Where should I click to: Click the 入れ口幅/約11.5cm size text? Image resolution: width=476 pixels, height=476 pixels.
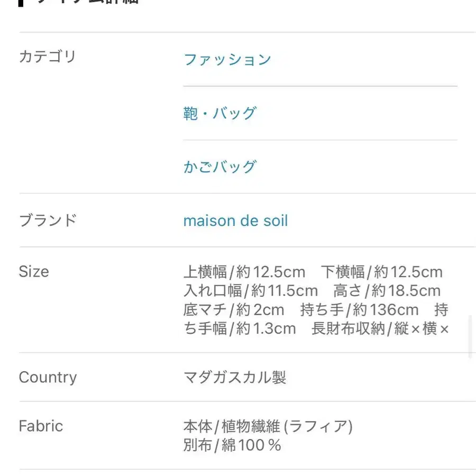251,291
